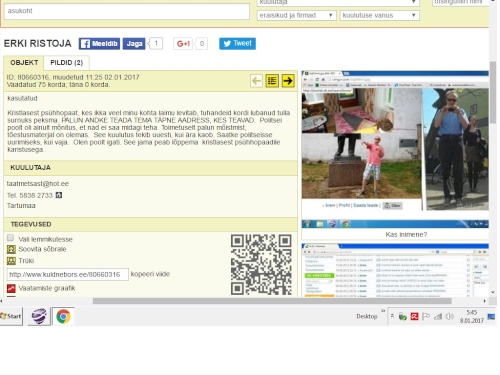Tick the Vali lemmikutesse checkbox
Image resolution: width=500 pixels, height=375 pixels.
[11, 238]
